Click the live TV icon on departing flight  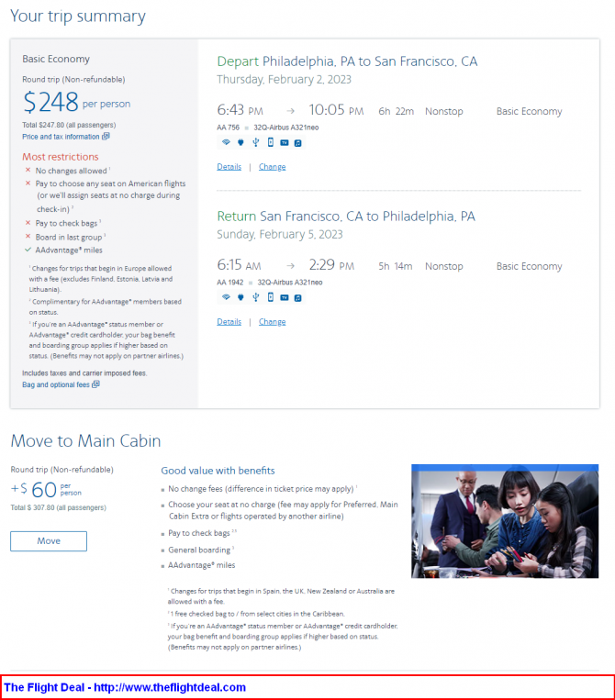(285, 142)
